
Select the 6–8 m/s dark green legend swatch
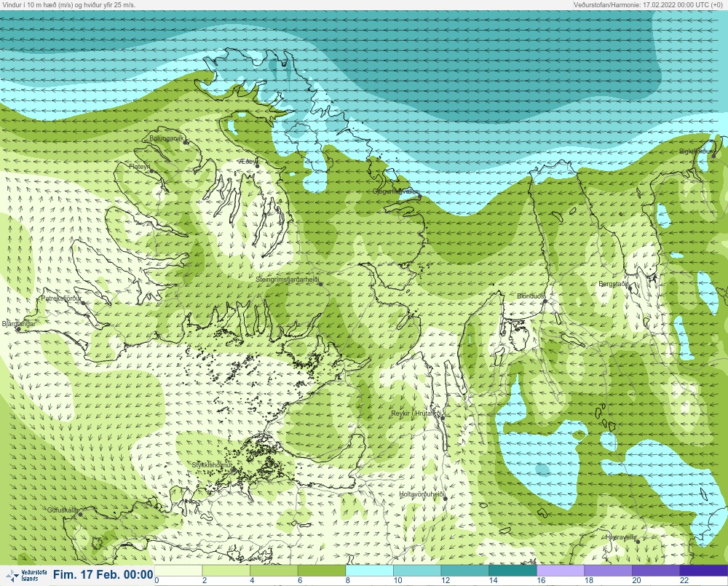pos(322,570)
